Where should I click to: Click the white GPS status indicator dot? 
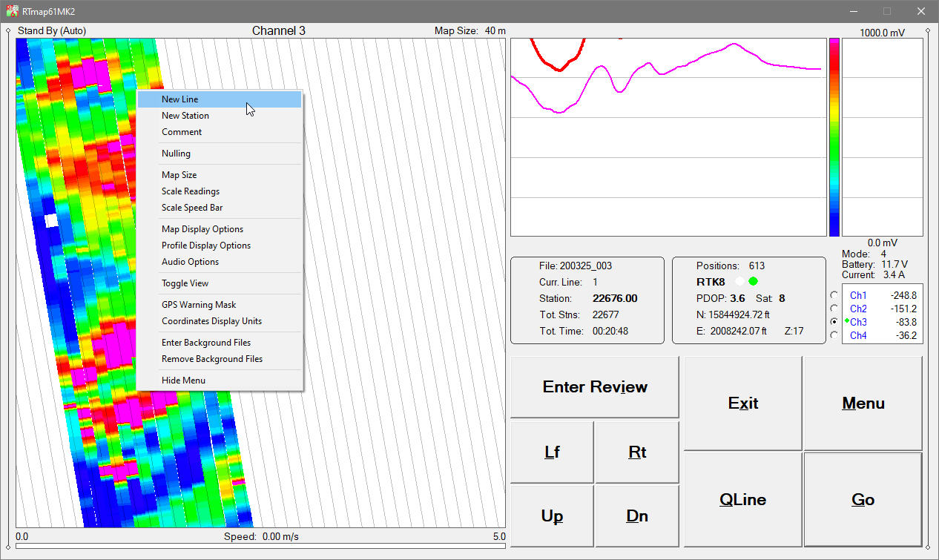(x=739, y=281)
